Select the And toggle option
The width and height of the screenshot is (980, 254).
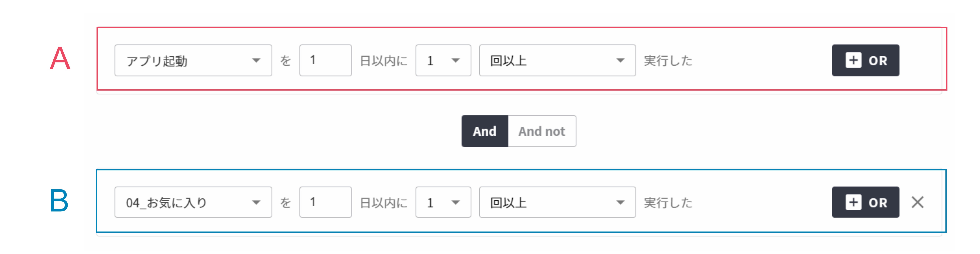coord(485,131)
